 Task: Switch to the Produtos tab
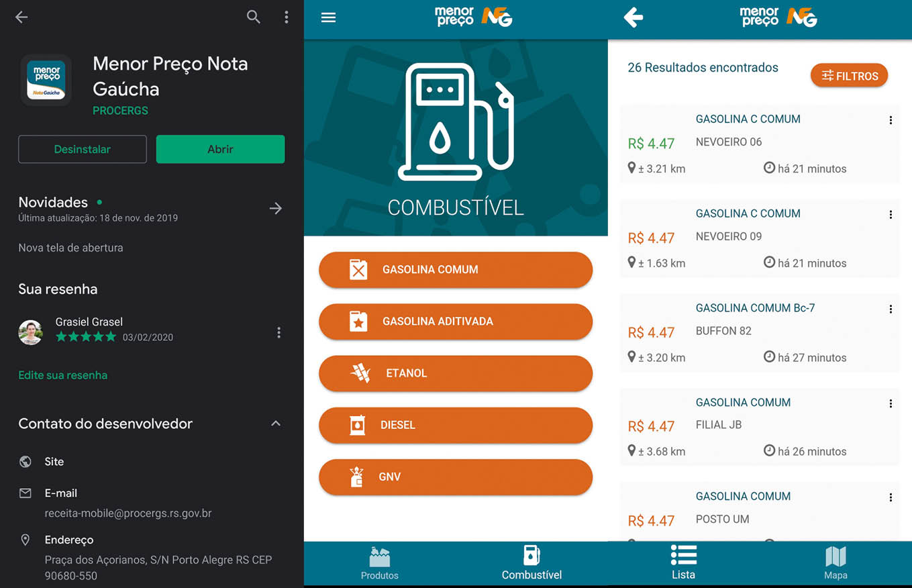pyautogui.click(x=380, y=564)
